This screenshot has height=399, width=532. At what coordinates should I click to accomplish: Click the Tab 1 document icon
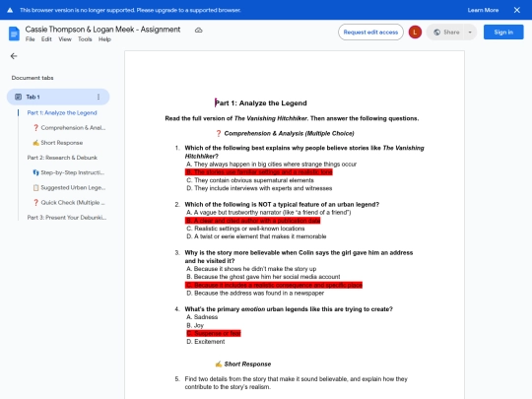click(x=19, y=97)
